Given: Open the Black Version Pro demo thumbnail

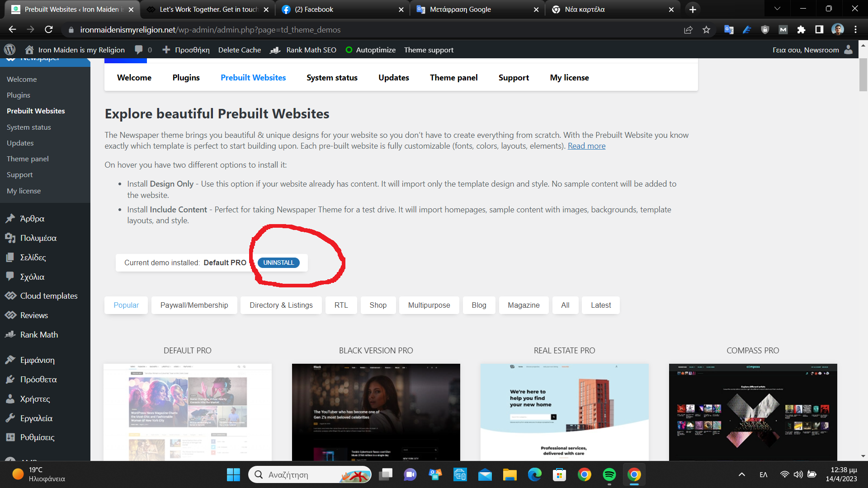Looking at the screenshot, I should pos(376,412).
